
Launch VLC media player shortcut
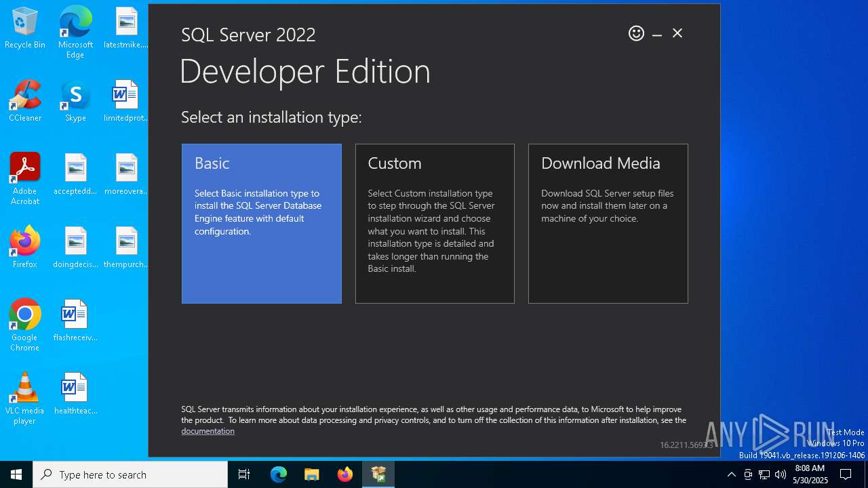tap(25, 399)
